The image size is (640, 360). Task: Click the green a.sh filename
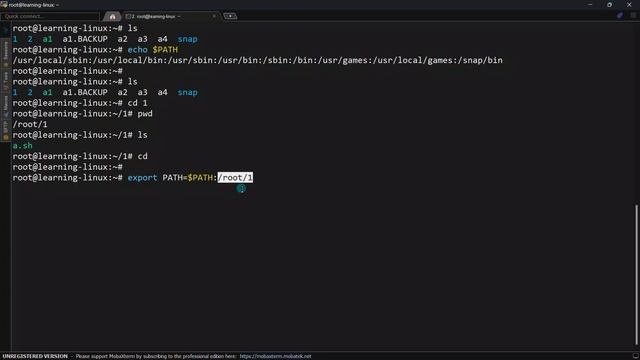pyautogui.click(x=22, y=146)
